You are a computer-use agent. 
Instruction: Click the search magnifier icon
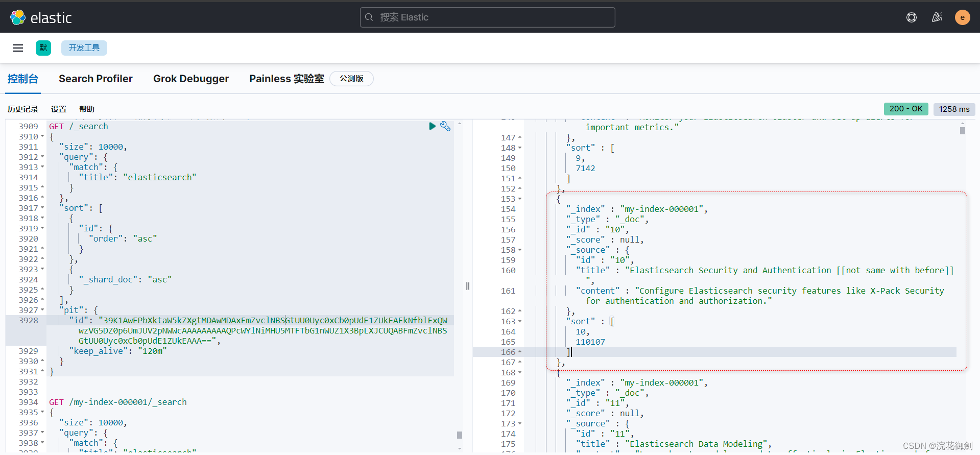coord(369,17)
